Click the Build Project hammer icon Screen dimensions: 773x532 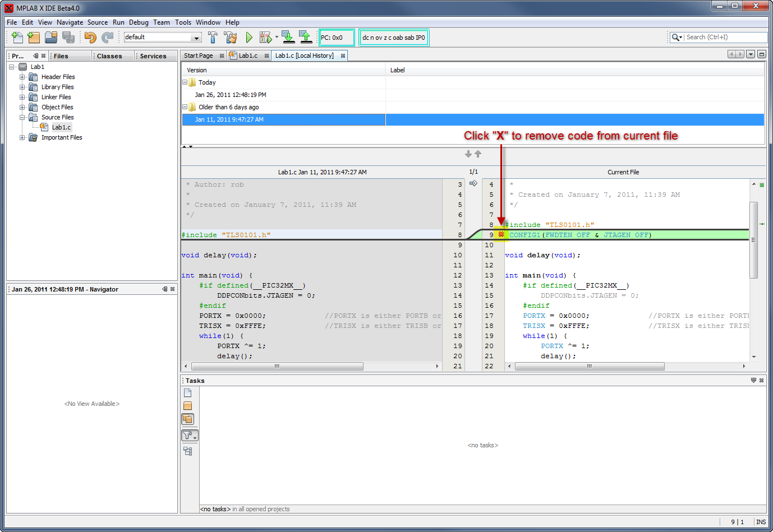point(213,38)
